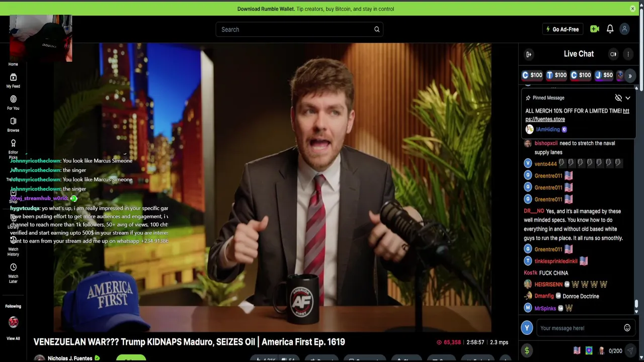Image resolution: width=644 pixels, height=362 pixels.
Task: Click vento444 username in chat
Action: click(x=545, y=164)
